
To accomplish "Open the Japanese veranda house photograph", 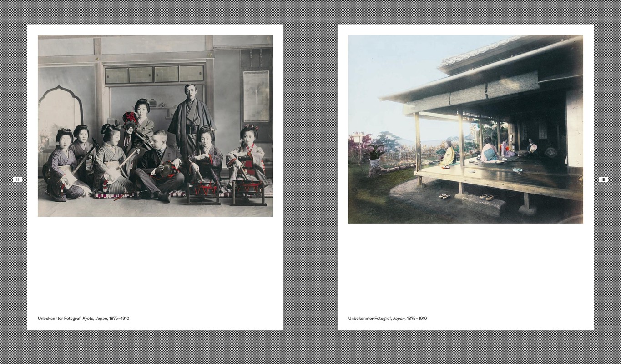I will [x=465, y=129].
